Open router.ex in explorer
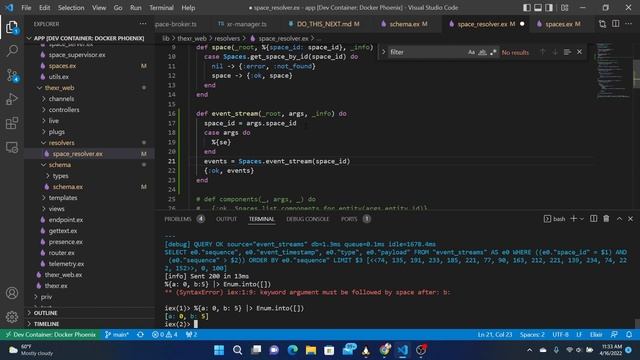 tap(62, 253)
